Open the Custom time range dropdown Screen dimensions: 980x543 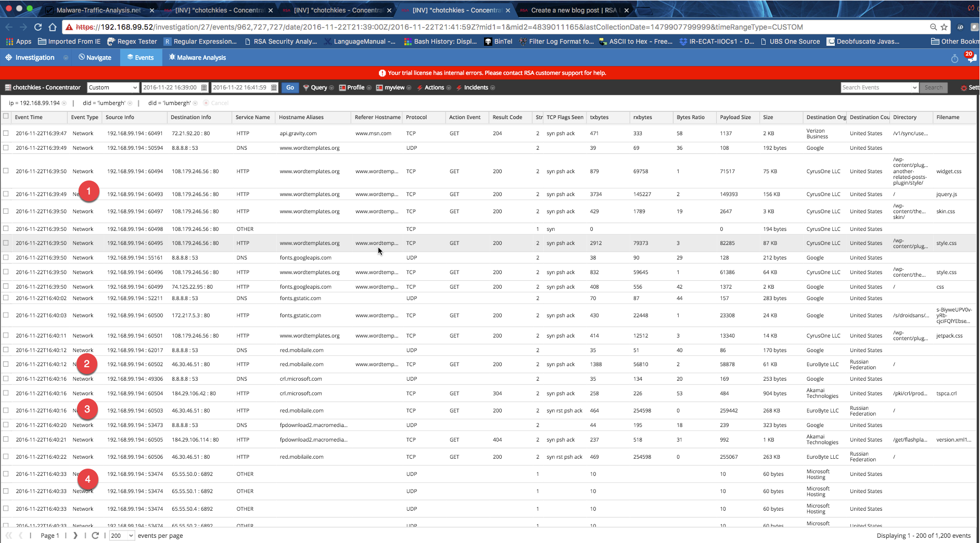[112, 88]
